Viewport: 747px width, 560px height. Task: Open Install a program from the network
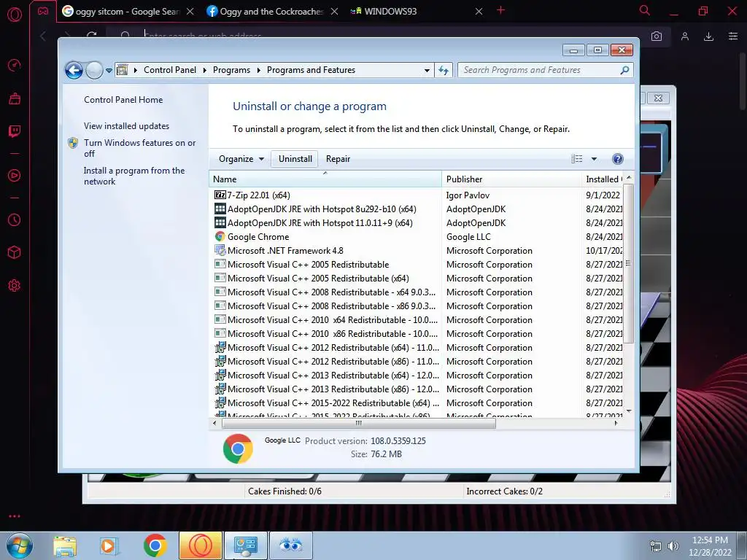coord(134,176)
